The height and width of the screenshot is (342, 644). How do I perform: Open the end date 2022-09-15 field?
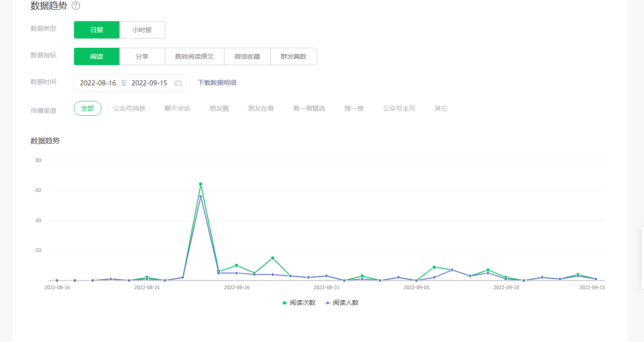pos(149,83)
